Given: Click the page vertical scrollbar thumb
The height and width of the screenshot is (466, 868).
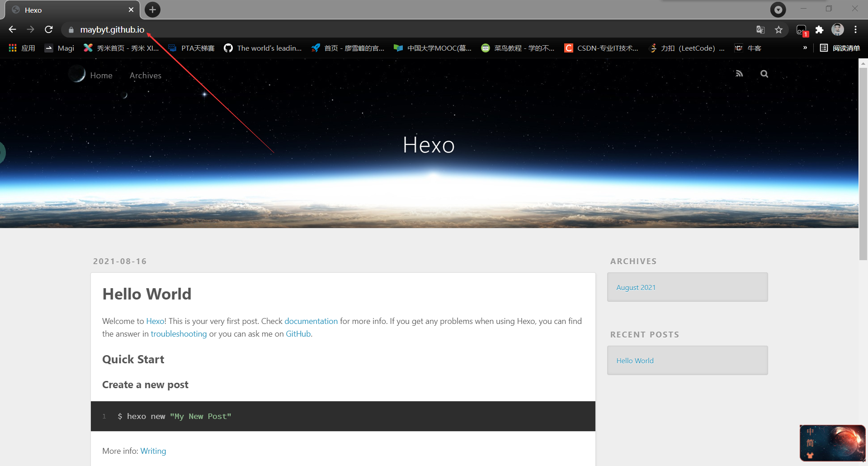Looking at the screenshot, I should pyautogui.click(x=863, y=164).
